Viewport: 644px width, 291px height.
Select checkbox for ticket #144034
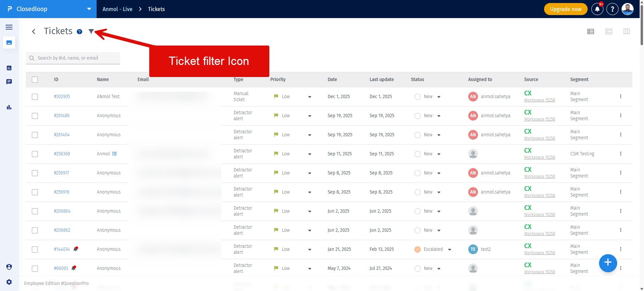[x=35, y=249]
